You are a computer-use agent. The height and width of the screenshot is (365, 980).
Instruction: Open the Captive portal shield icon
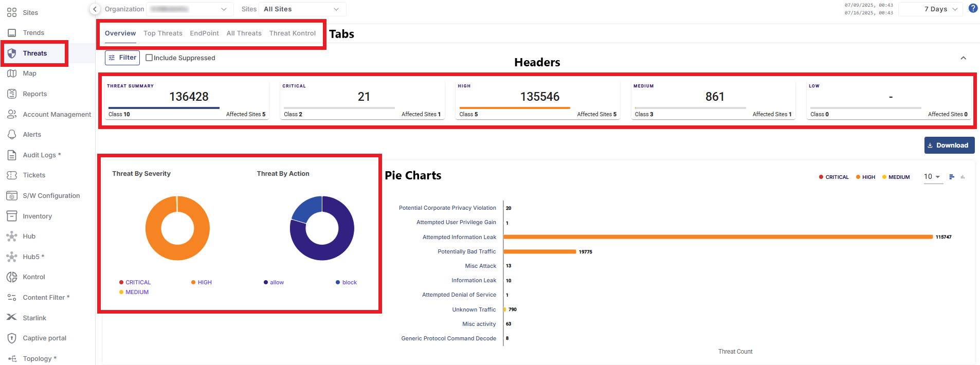click(x=12, y=338)
